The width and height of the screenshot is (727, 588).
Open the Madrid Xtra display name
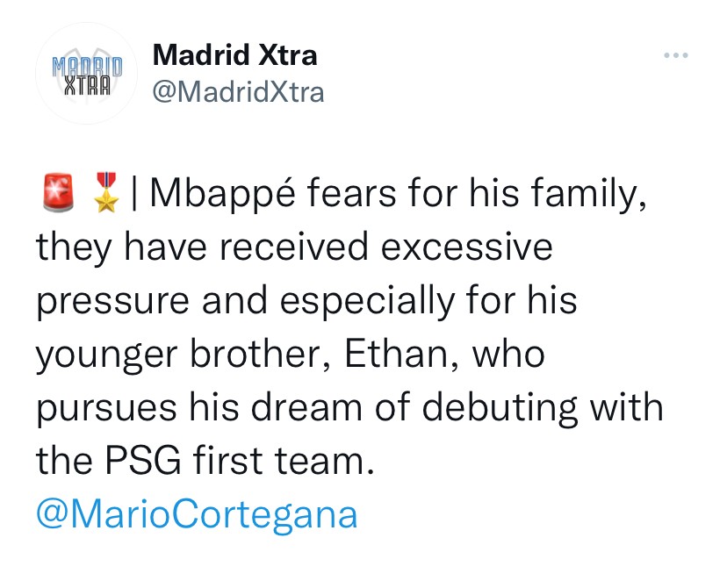point(234,56)
